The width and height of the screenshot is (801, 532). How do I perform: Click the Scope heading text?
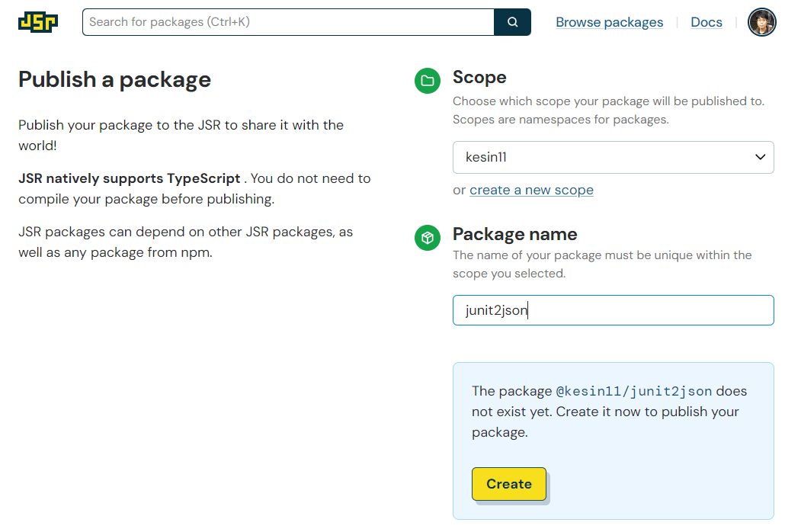coord(479,77)
